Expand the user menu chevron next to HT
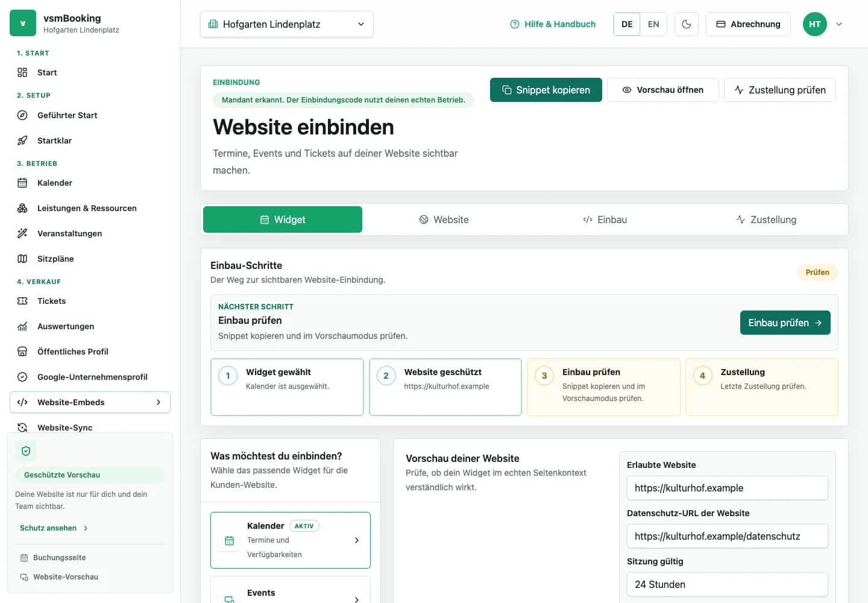The width and height of the screenshot is (868, 603). click(x=839, y=24)
